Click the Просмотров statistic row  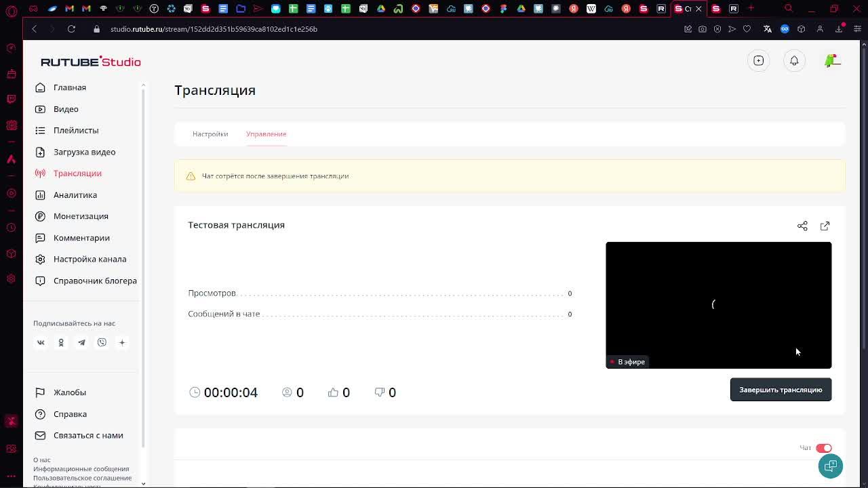(x=380, y=293)
